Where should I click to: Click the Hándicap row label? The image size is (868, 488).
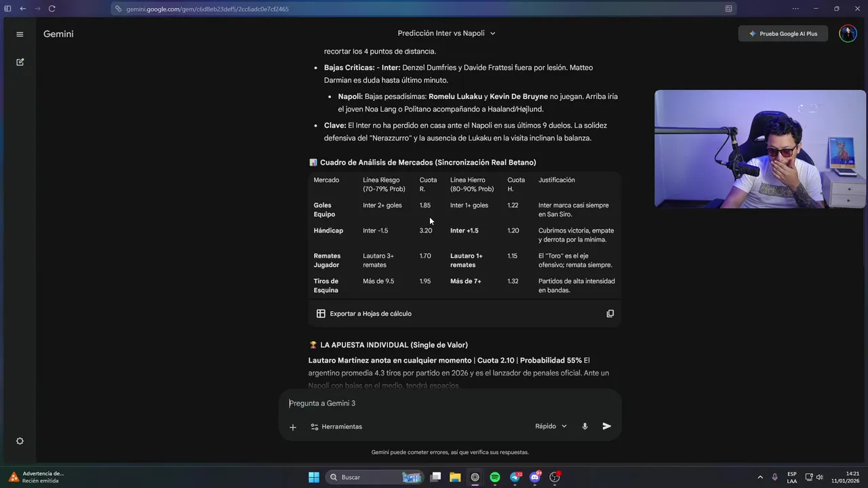point(328,230)
